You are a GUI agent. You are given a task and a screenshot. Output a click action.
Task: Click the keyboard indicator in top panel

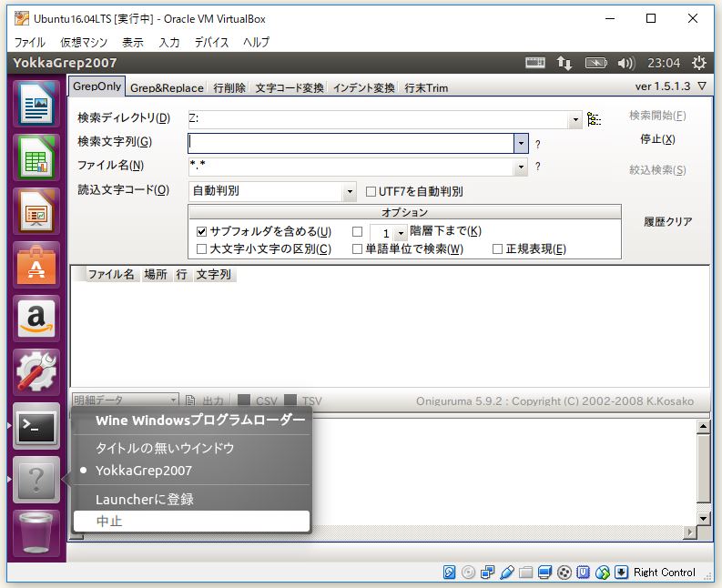[x=535, y=63]
